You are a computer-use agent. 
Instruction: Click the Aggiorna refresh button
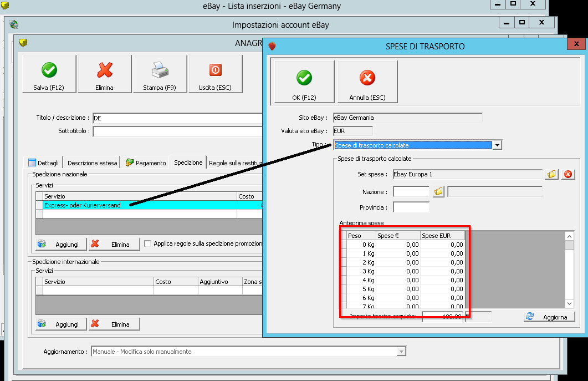pyautogui.click(x=549, y=317)
